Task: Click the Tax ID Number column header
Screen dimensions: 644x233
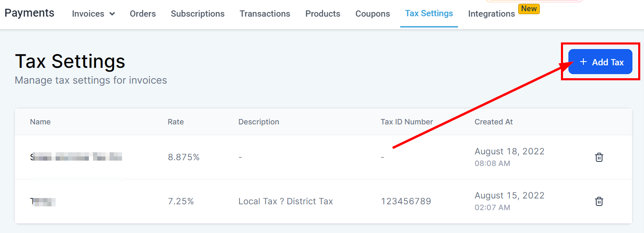Action: click(x=406, y=122)
